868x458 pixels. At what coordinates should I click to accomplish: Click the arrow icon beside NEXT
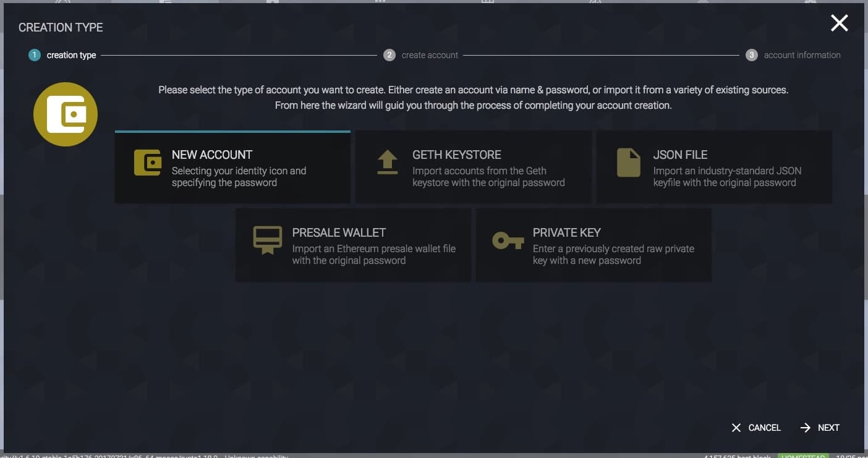click(805, 428)
